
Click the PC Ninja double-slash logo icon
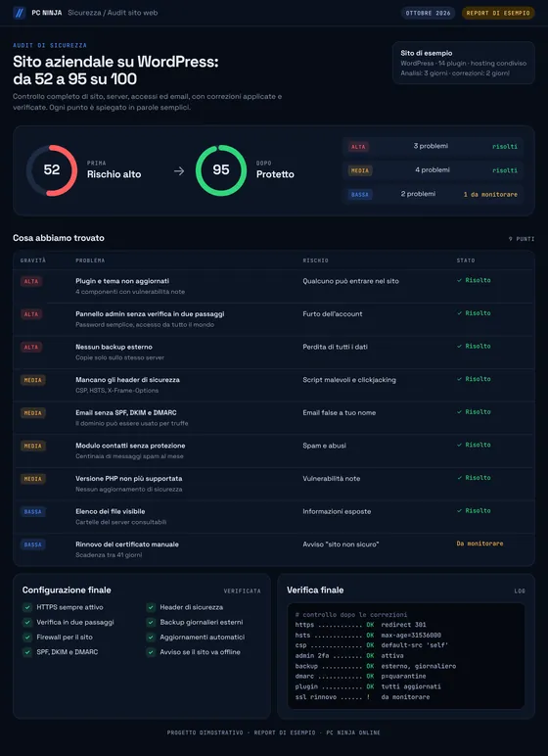[x=20, y=13]
